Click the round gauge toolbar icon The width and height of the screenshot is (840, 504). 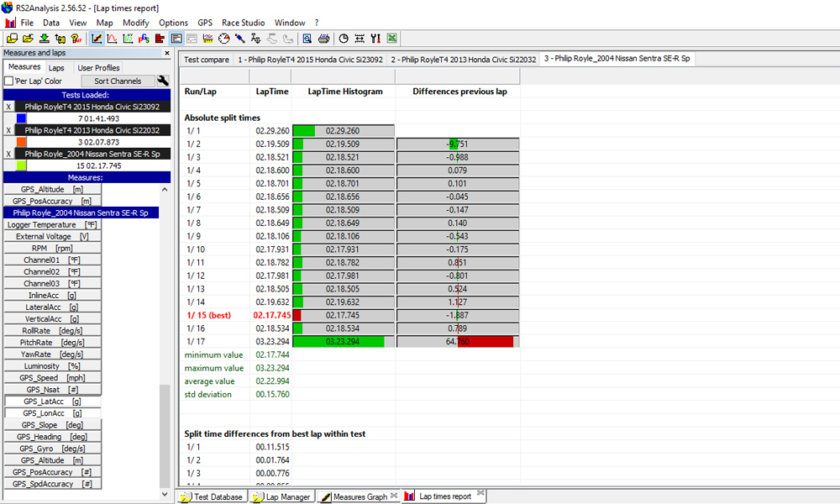[223, 39]
